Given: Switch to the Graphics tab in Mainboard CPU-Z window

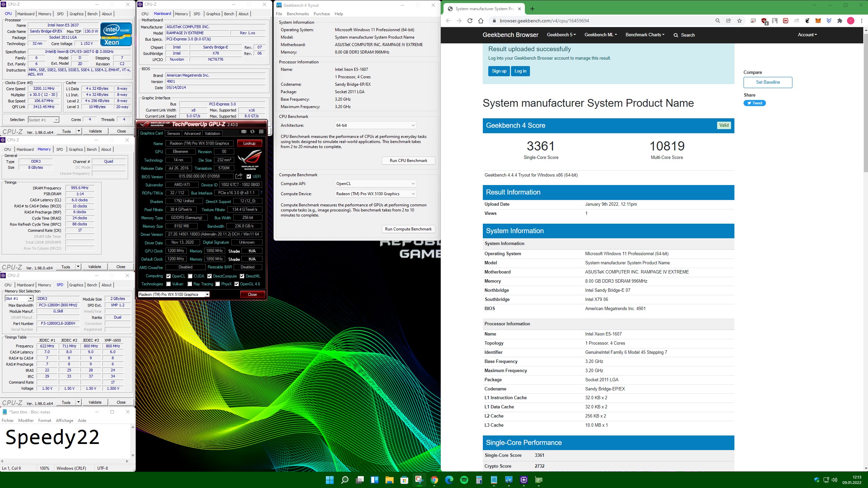Looking at the screenshot, I should [213, 14].
